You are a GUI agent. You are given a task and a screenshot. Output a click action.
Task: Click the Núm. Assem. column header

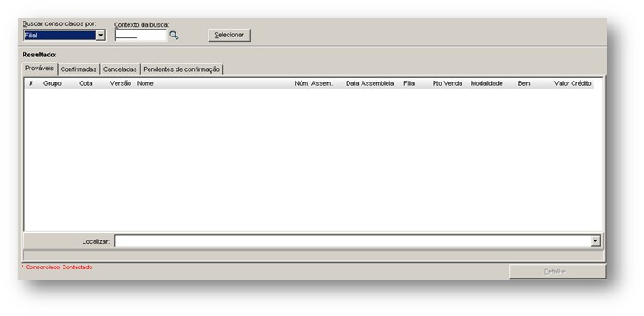(314, 83)
